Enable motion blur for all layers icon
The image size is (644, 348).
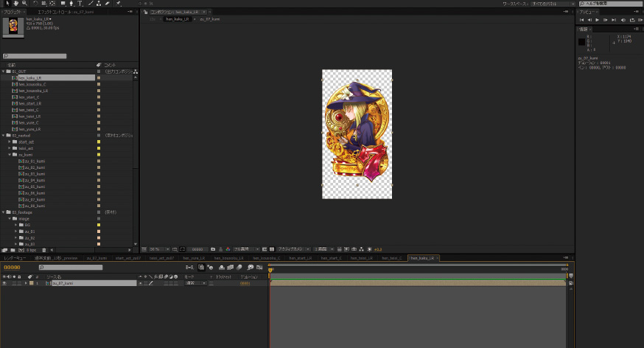(239, 267)
